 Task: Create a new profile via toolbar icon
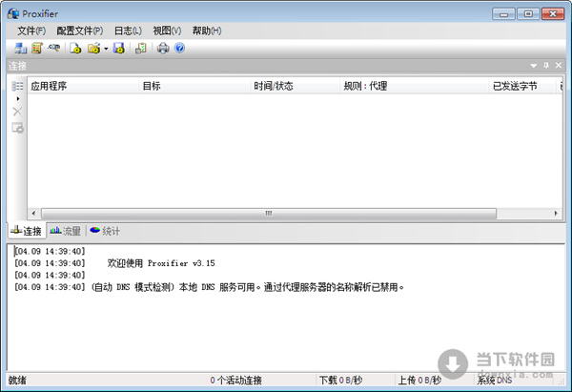click(75, 49)
